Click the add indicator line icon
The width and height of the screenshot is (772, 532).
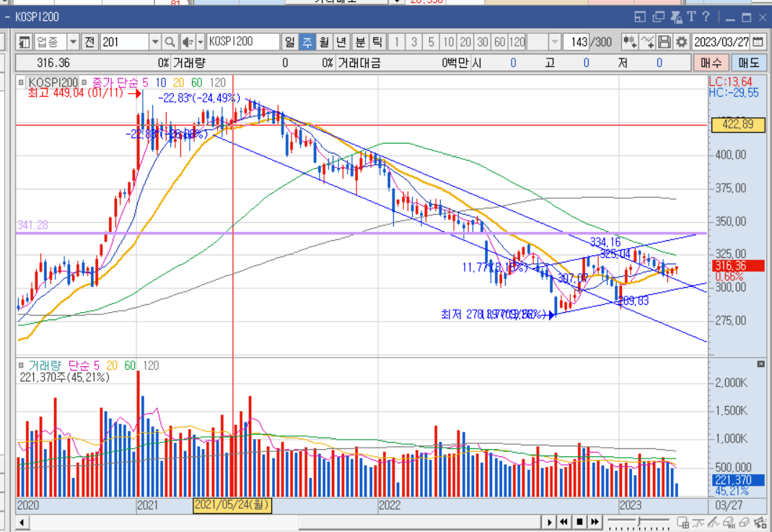(647, 42)
